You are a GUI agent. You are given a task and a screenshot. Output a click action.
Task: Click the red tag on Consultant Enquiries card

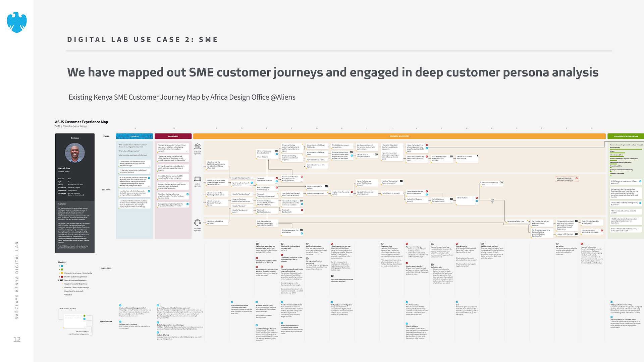click(x=601, y=230)
